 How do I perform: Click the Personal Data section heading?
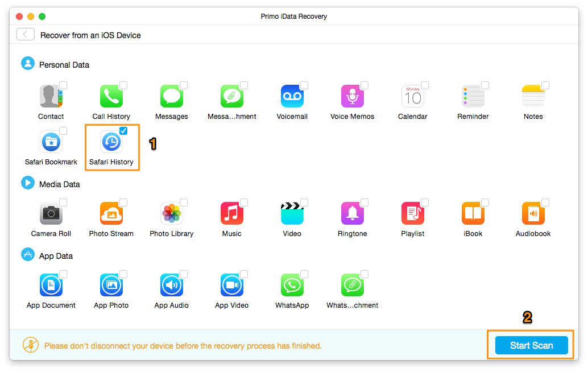point(64,65)
